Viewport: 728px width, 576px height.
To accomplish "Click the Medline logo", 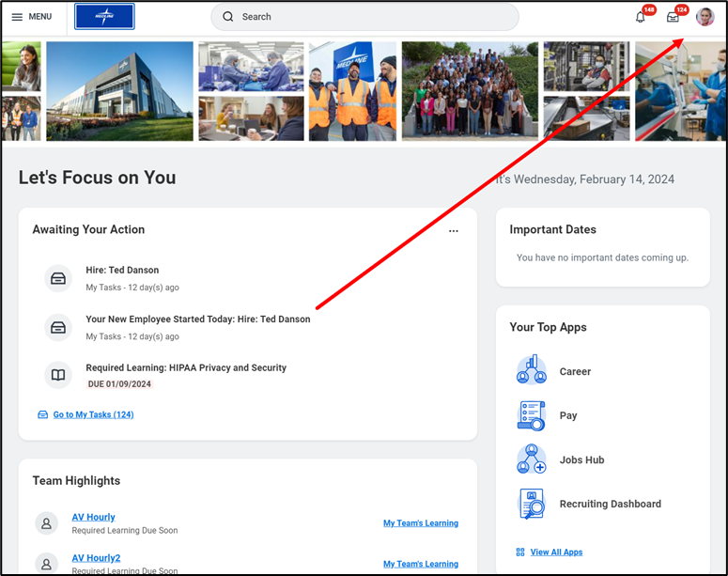I will tap(104, 16).
